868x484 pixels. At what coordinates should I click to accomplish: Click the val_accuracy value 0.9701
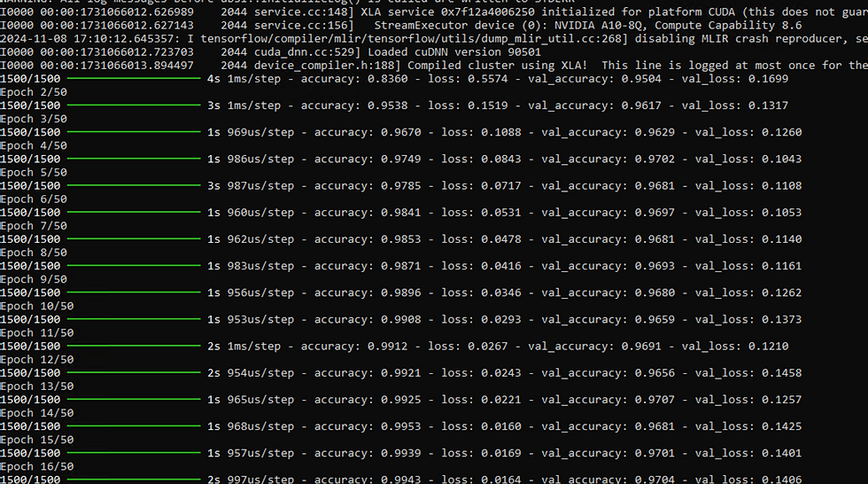(x=655, y=453)
